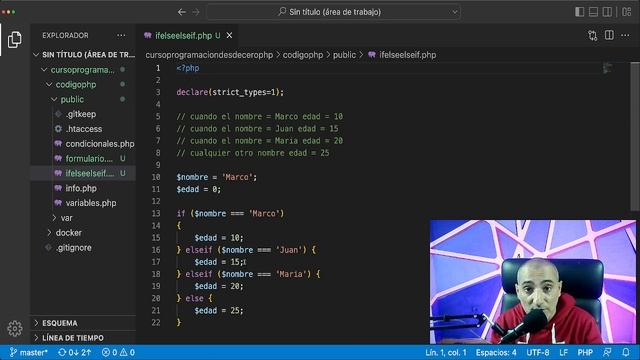The image size is (640, 360).
Task: Expand the var folder
Action: click(x=84, y=218)
